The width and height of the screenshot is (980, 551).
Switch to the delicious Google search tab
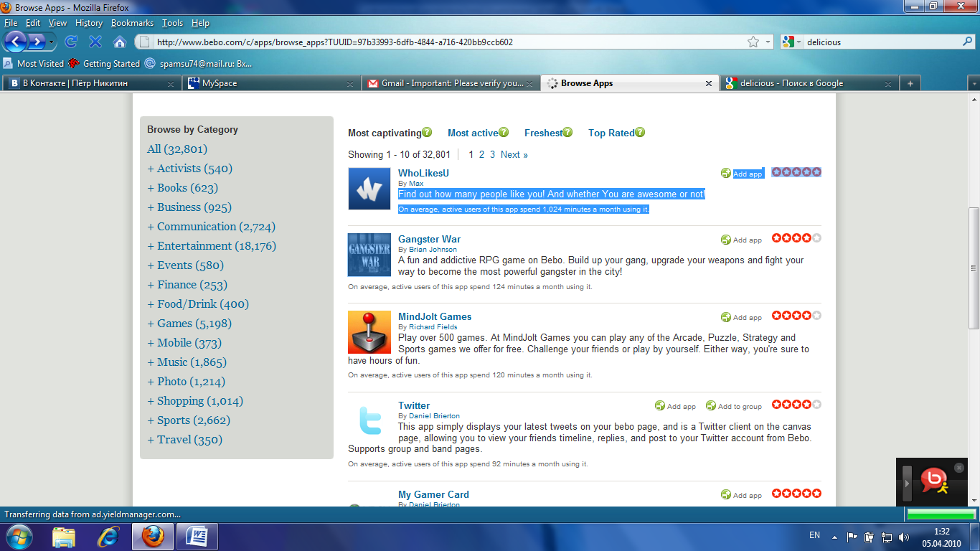click(x=809, y=83)
